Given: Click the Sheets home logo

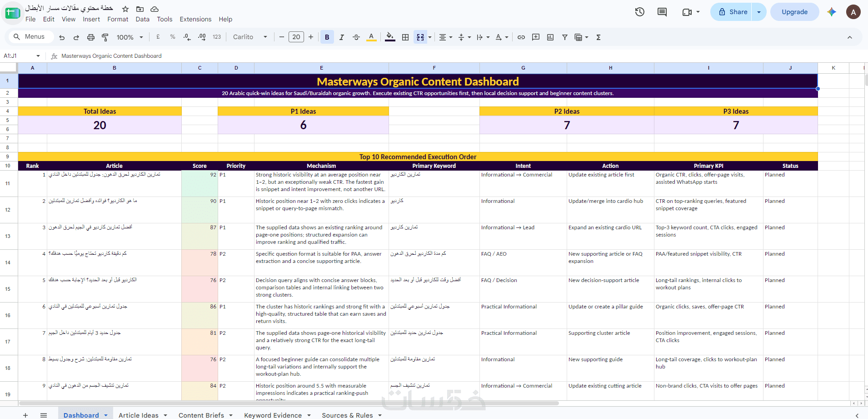Looking at the screenshot, I should tap(12, 12).
